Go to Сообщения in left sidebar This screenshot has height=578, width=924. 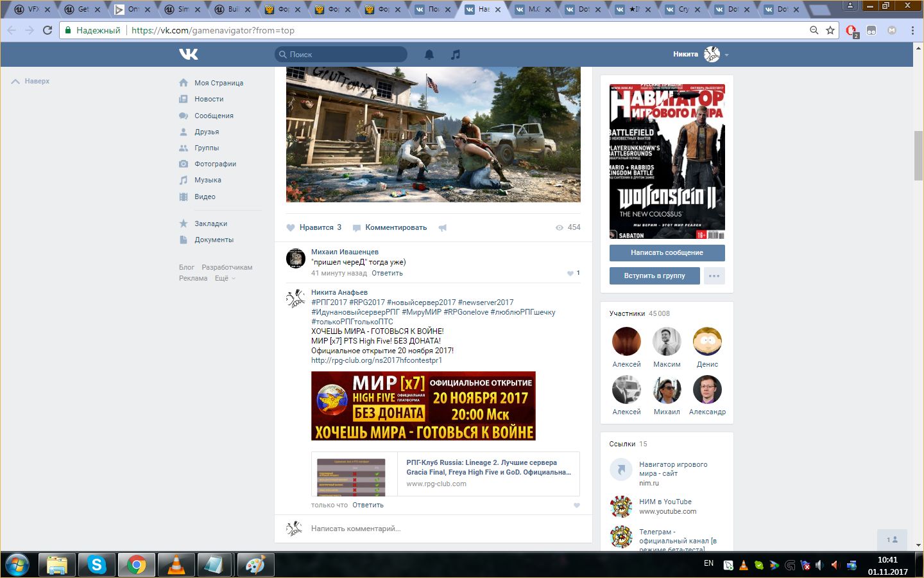214,116
